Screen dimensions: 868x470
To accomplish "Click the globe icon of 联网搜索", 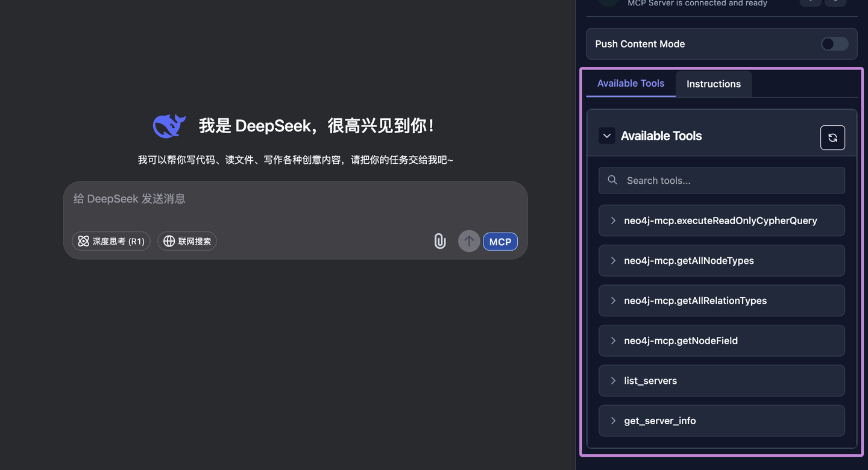I will (x=169, y=241).
